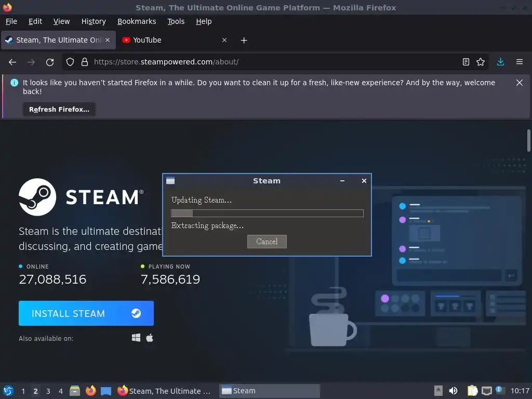532x399 pixels.
Task: Open clipboard manager tray icon
Action: coord(472,391)
